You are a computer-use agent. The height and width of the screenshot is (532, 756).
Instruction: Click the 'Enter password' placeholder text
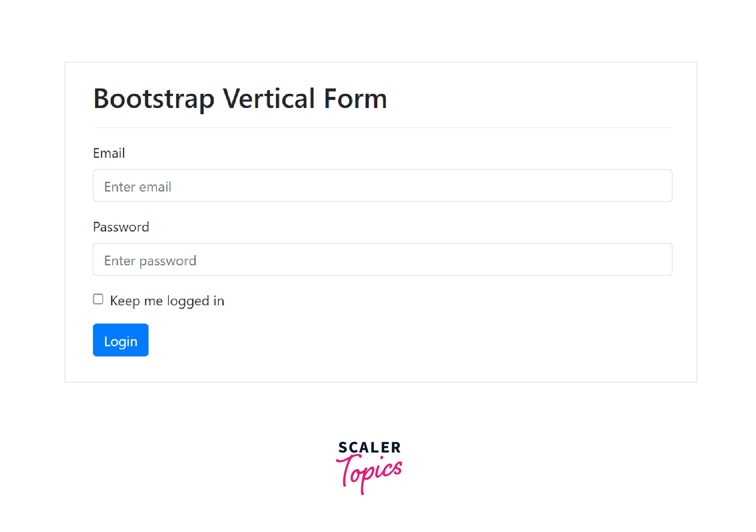150,261
